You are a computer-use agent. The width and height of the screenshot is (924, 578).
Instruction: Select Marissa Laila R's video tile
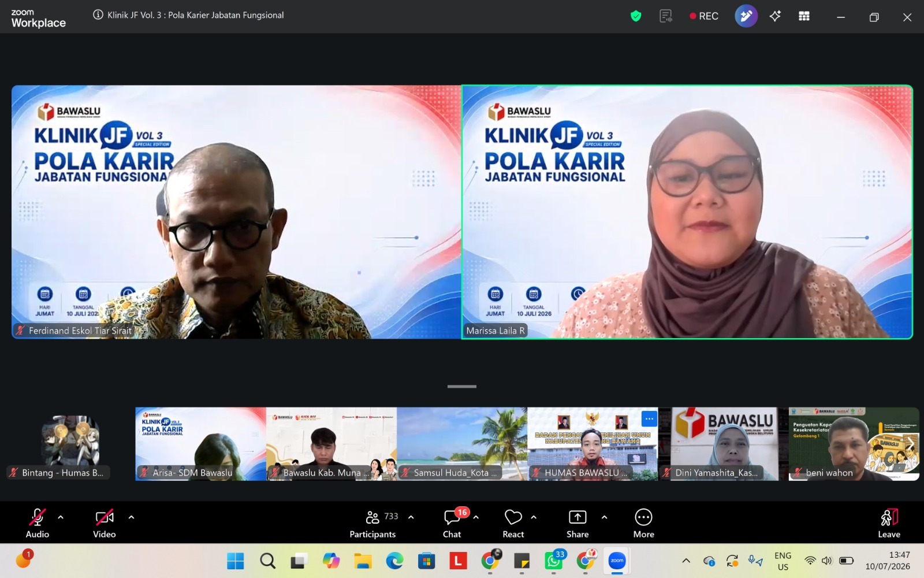687,212
